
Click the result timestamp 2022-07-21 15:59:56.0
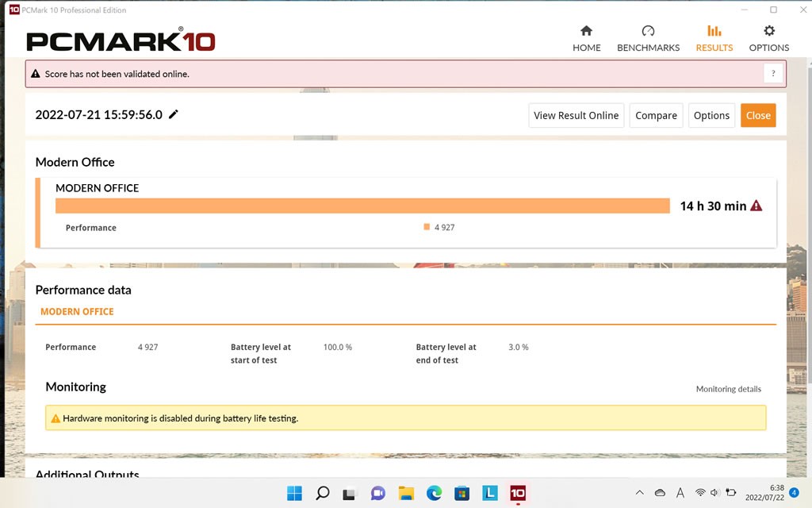(x=99, y=114)
